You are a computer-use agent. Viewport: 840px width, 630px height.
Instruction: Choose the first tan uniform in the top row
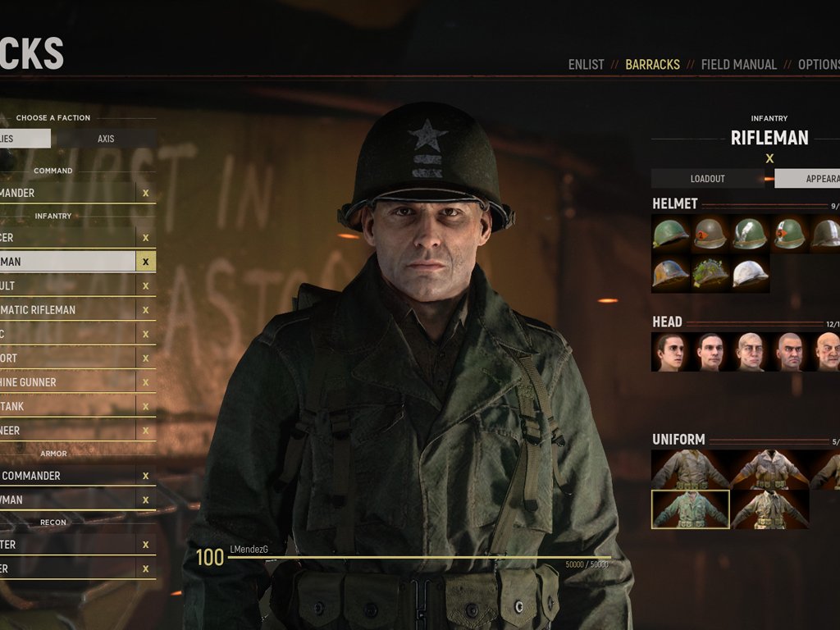(691, 469)
